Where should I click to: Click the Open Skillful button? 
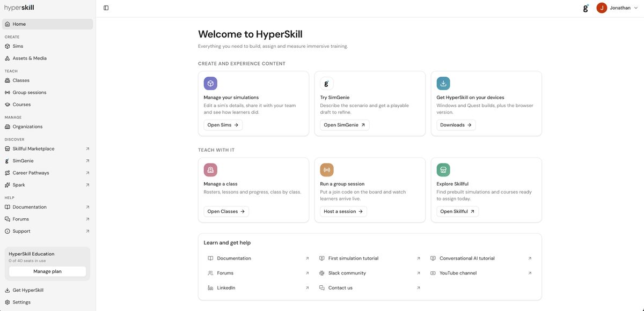point(457,211)
